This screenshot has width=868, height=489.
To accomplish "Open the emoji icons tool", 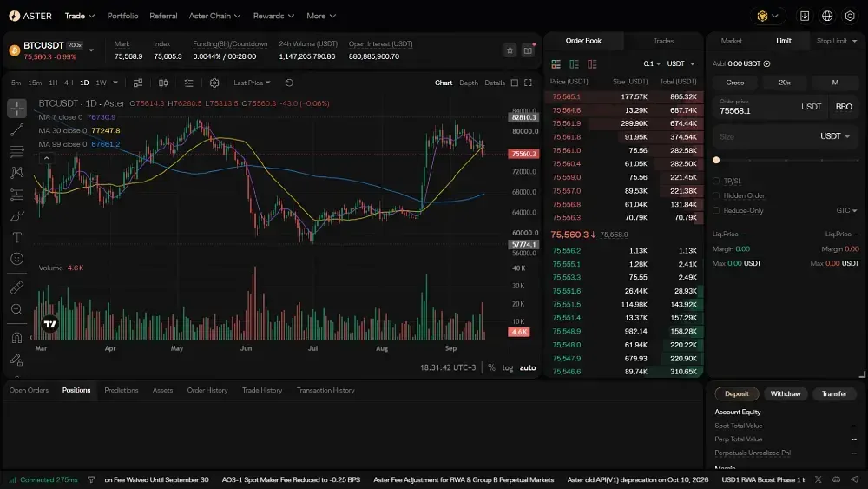I will click(x=17, y=259).
